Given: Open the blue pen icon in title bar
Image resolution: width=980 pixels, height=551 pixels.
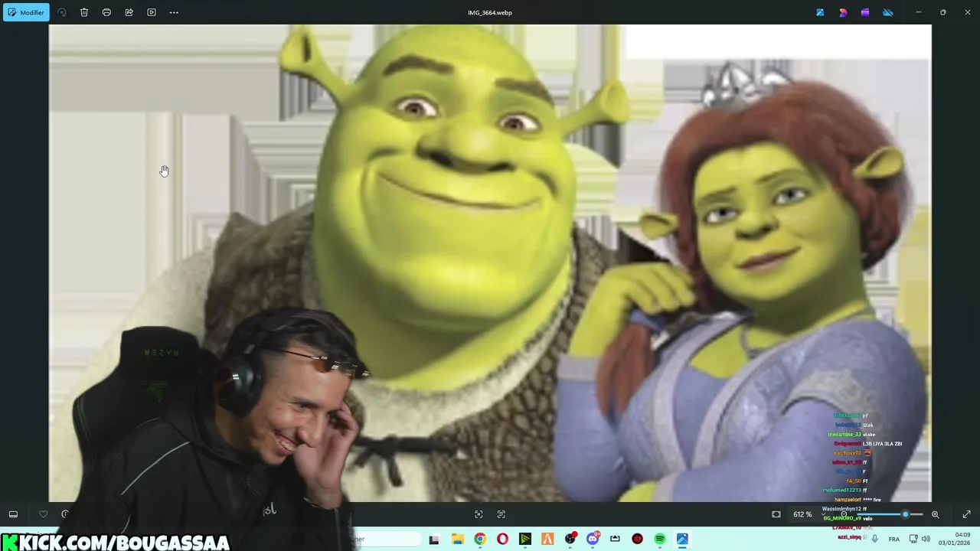Looking at the screenshot, I should pos(820,12).
